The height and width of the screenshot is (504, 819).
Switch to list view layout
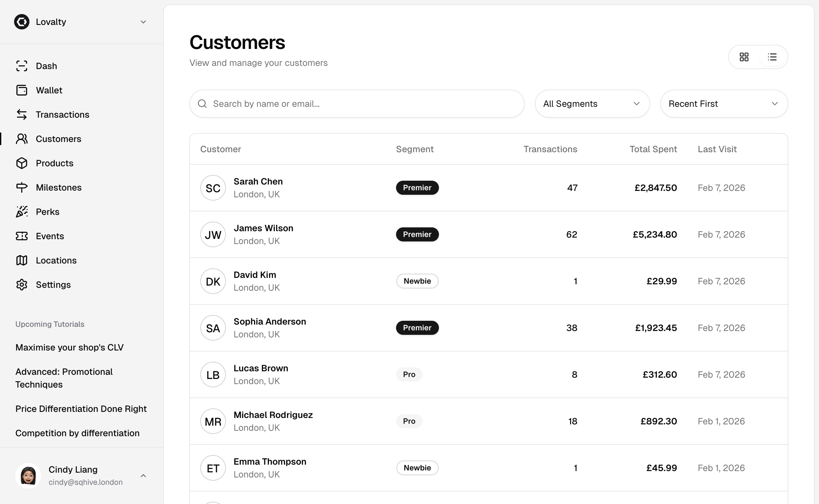click(772, 57)
